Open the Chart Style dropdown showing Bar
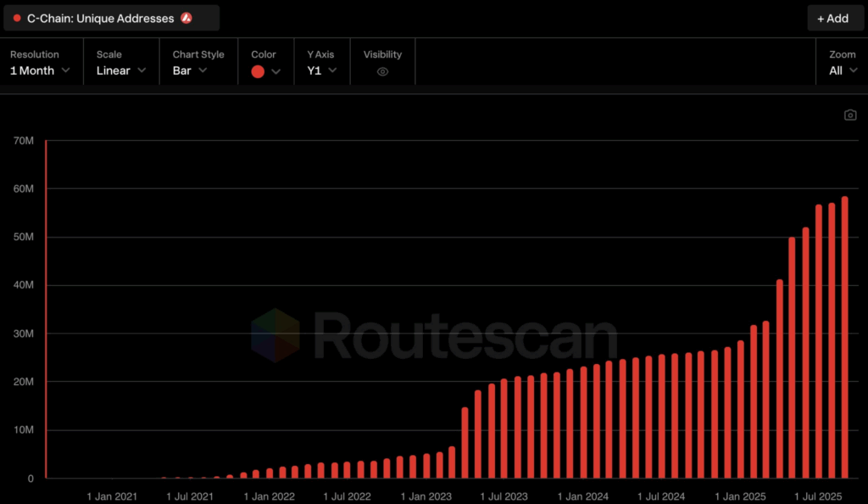 (x=190, y=70)
